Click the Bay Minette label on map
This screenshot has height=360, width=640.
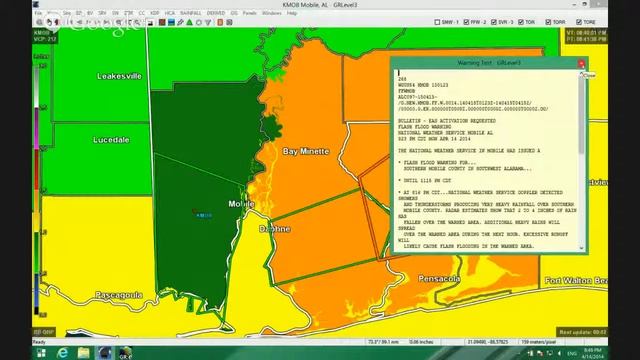306,151
